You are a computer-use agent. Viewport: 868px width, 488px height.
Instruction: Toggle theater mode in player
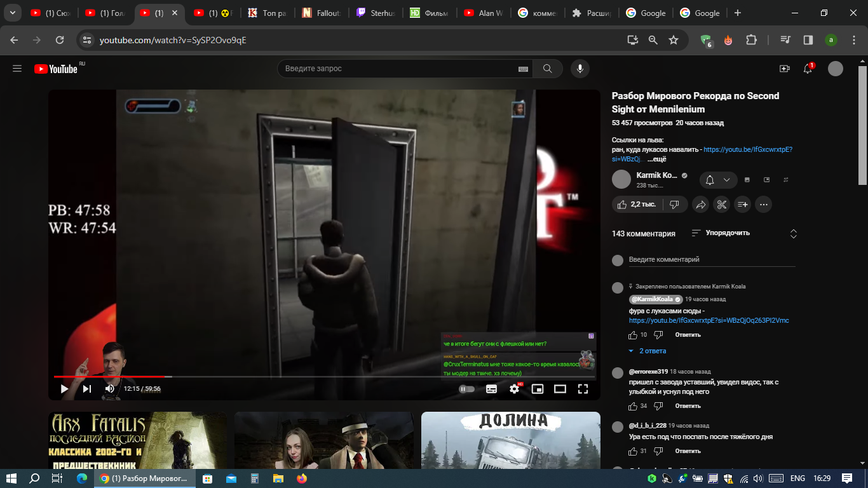560,389
